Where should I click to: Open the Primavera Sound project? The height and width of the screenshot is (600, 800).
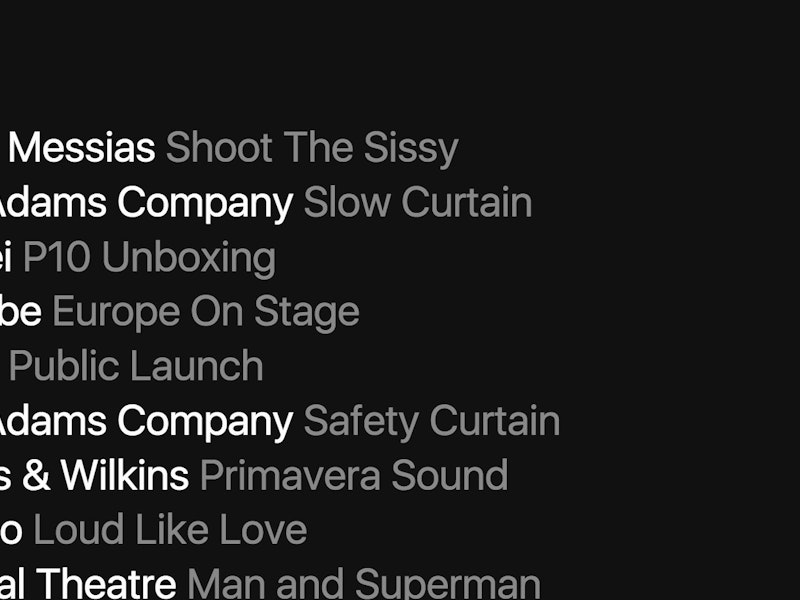pyautogui.click(x=353, y=475)
